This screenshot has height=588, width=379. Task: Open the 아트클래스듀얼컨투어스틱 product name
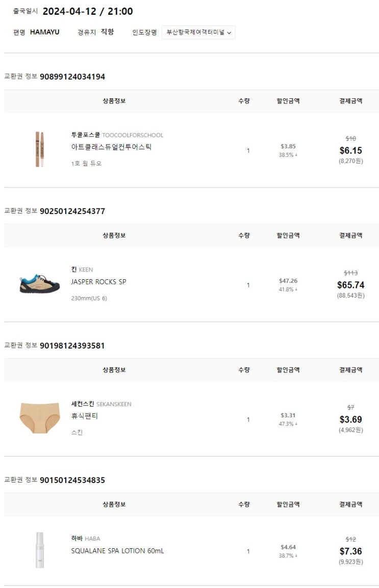tap(111, 147)
